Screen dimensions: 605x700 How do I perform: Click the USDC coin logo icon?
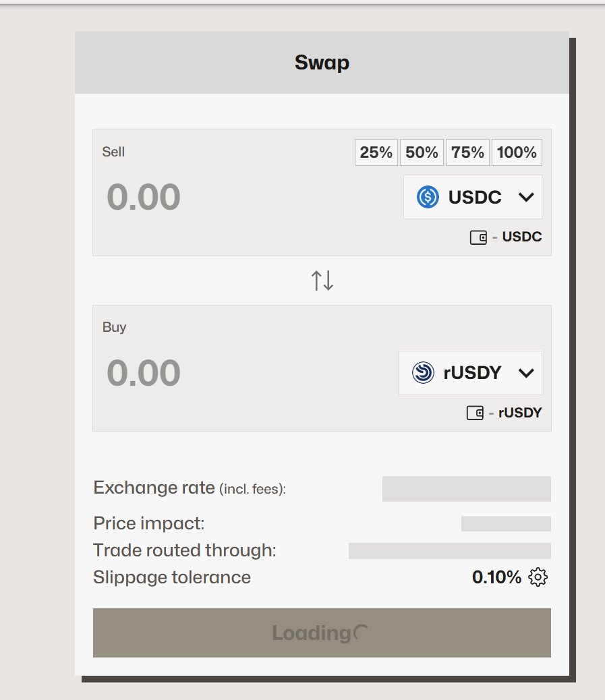click(x=428, y=197)
